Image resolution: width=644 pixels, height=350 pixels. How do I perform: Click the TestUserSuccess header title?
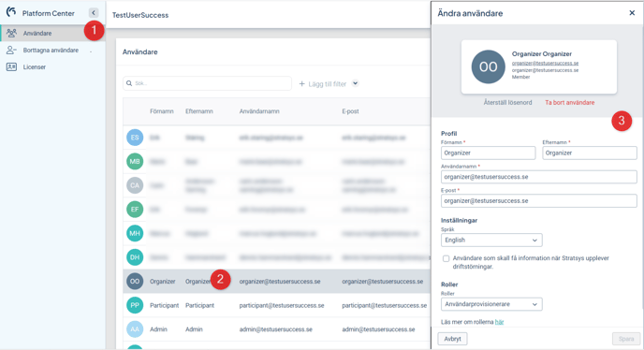pyautogui.click(x=140, y=15)
